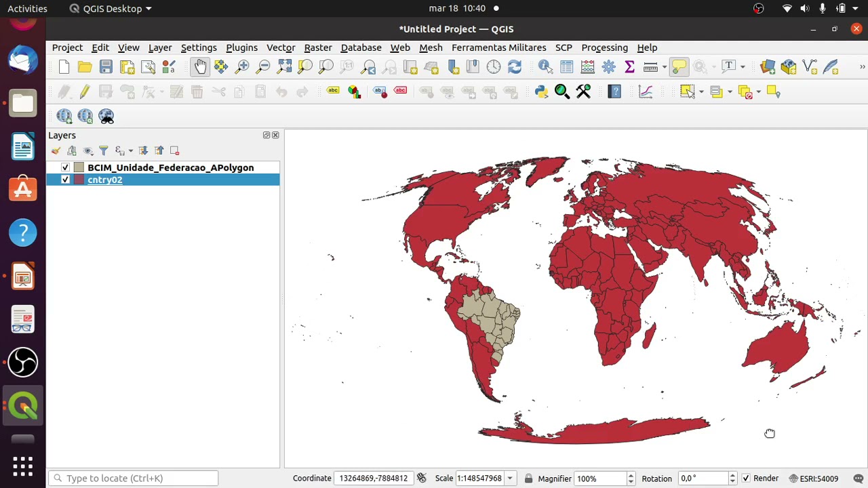Viewport: 868px width, 488px height.
Task: Open select features tool dropdown arrow
Action: pos(701,91)
